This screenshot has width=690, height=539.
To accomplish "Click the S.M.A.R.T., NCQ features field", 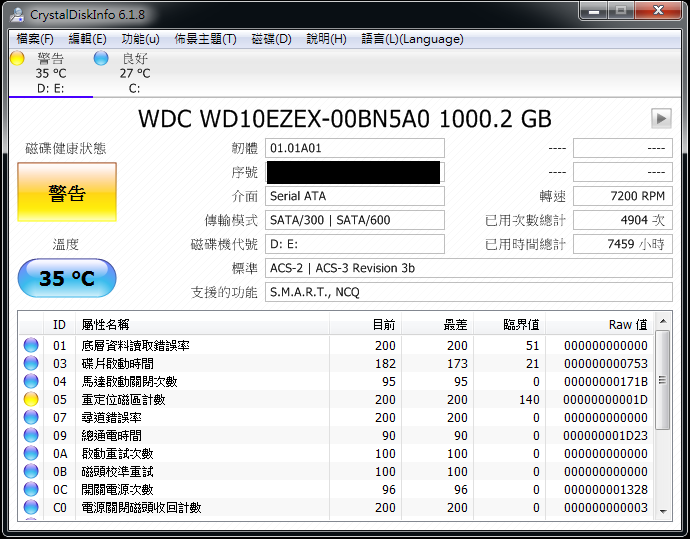I will 469,292.
